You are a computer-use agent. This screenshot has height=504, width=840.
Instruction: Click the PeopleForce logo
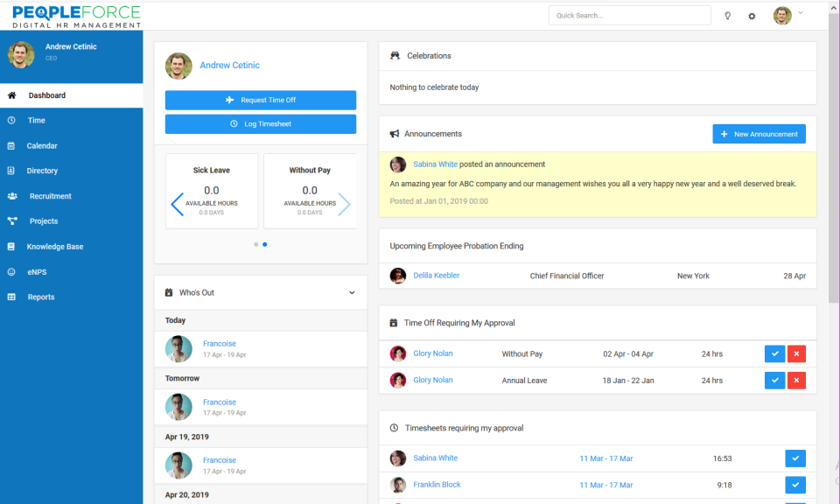(x=76, y=17)
